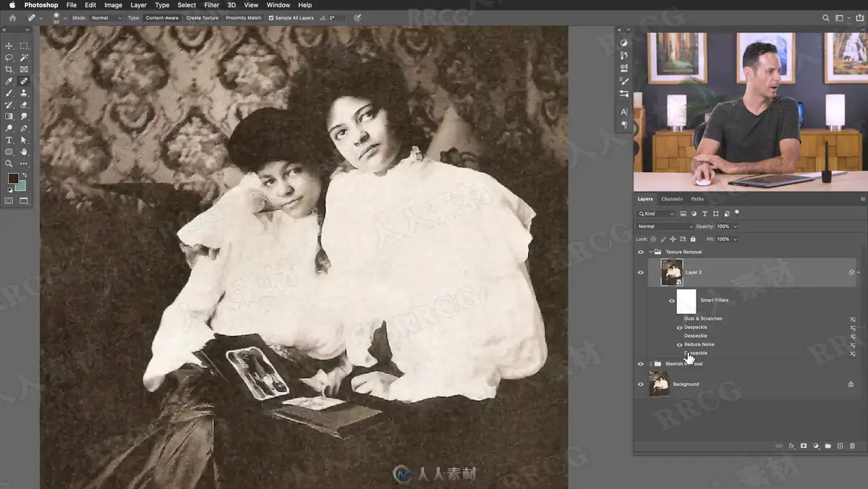Select the Crop tool

9,69
